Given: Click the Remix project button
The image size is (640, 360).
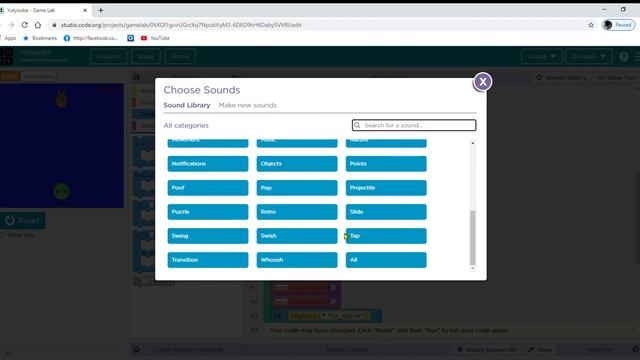Looking at the screenshot, I should point(180,56).
